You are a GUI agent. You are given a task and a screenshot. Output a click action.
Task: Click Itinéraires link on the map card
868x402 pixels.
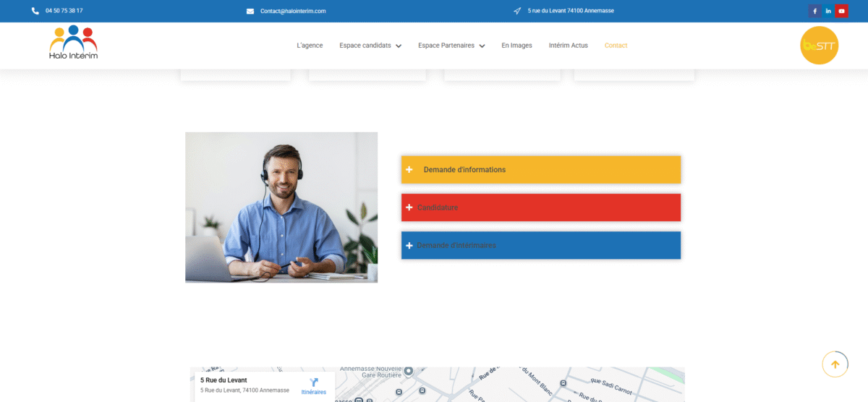(314, 392)
